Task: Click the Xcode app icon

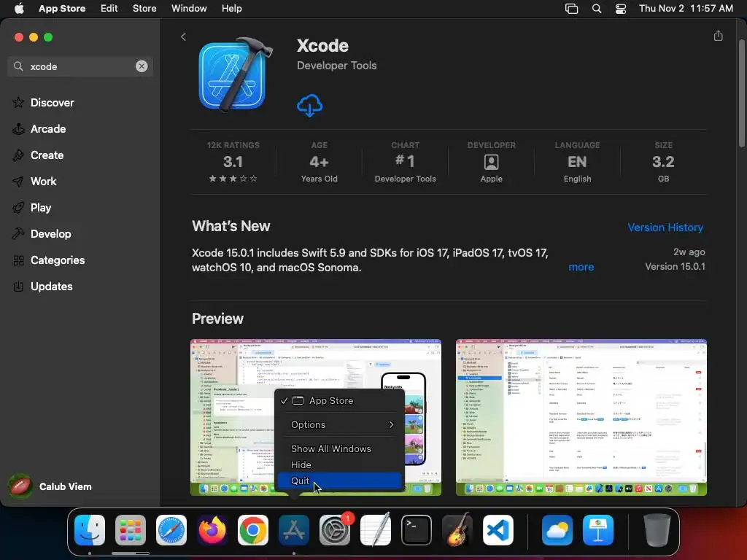Action: click(236, 74)
